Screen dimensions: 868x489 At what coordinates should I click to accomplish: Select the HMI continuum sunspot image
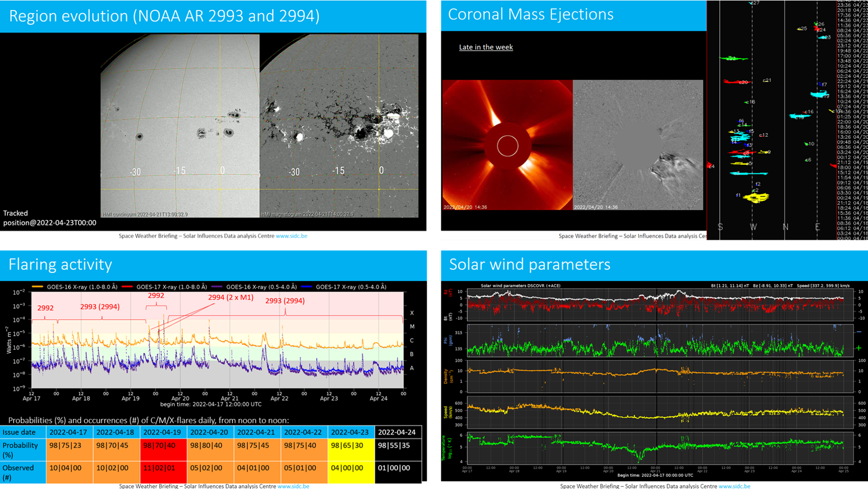click(x=180, y=126)
